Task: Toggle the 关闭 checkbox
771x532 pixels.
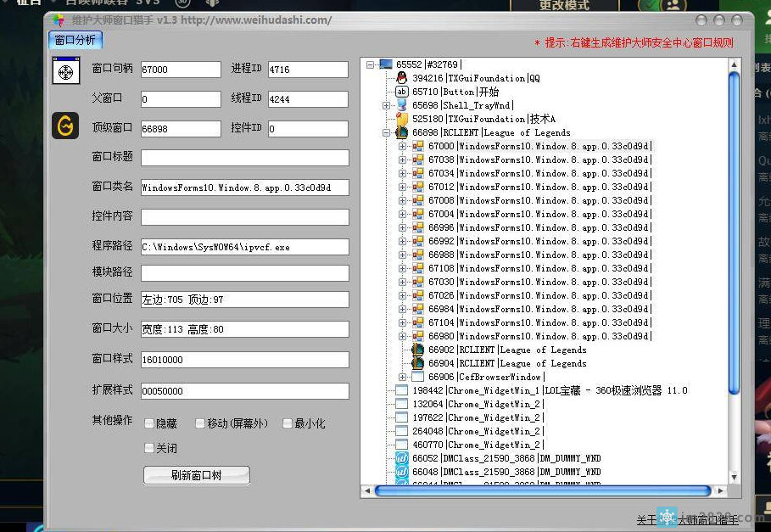Action: pos(149,448)
